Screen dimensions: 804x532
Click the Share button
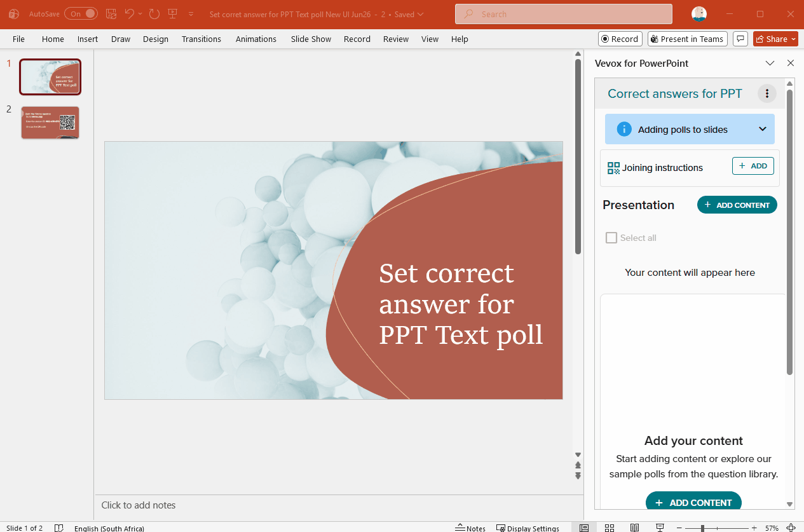coord(775,39)
